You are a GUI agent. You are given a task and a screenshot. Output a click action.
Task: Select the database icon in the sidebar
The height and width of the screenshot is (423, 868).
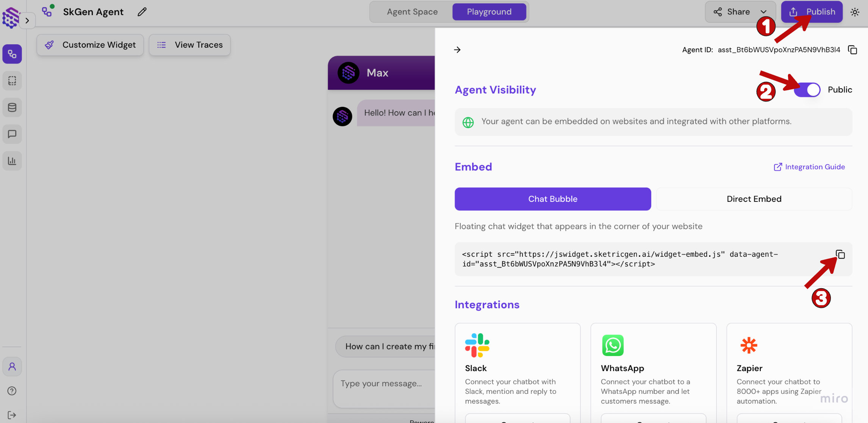[12, 107]
